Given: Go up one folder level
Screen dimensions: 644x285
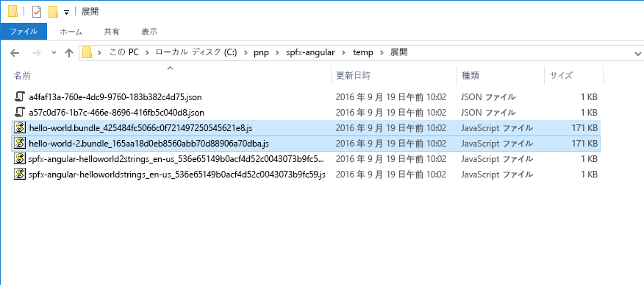Looking at the screenshot, I should pos(69,52).
